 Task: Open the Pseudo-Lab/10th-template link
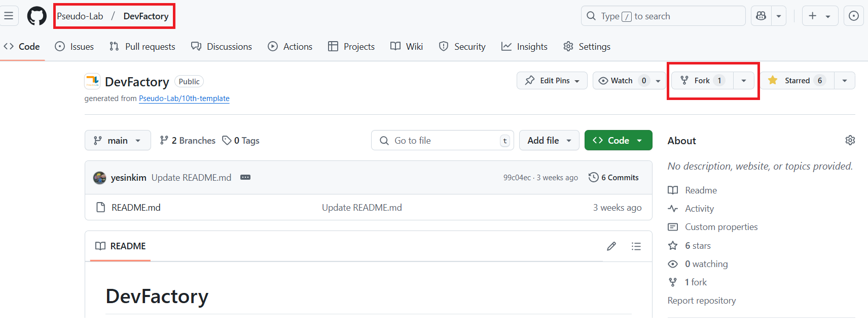point(184,98)
